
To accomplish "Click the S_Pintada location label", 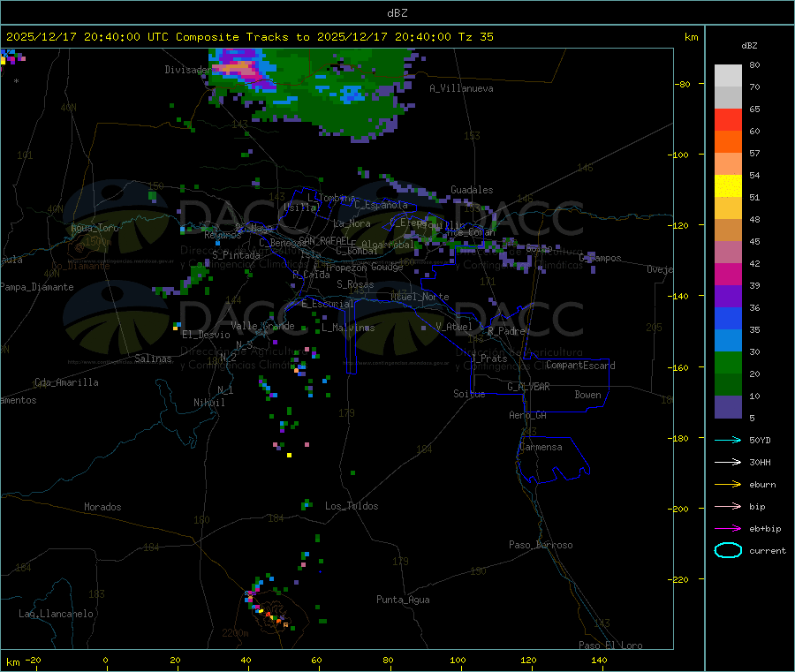I will tap(236, 255).
